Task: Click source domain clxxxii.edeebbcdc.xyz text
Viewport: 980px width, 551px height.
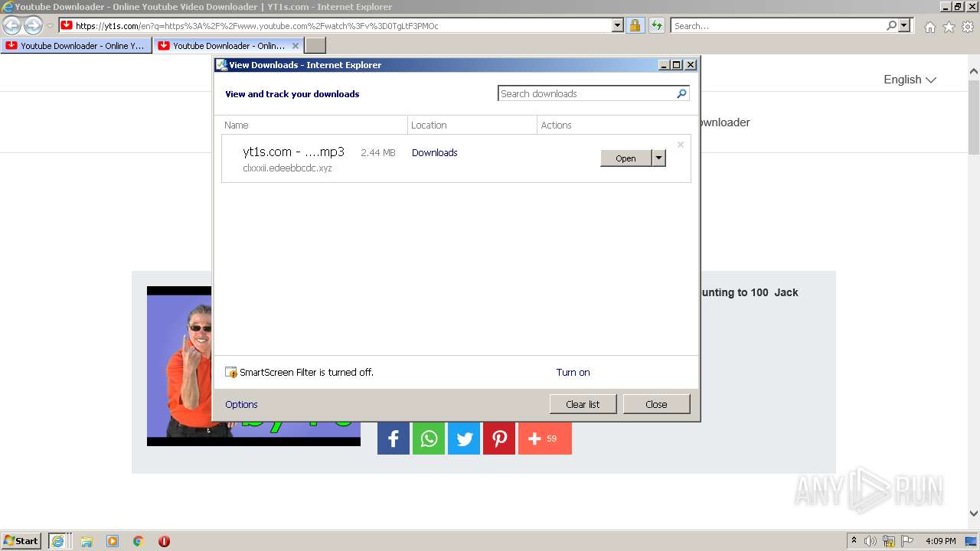Action: (x=287, y=168)
